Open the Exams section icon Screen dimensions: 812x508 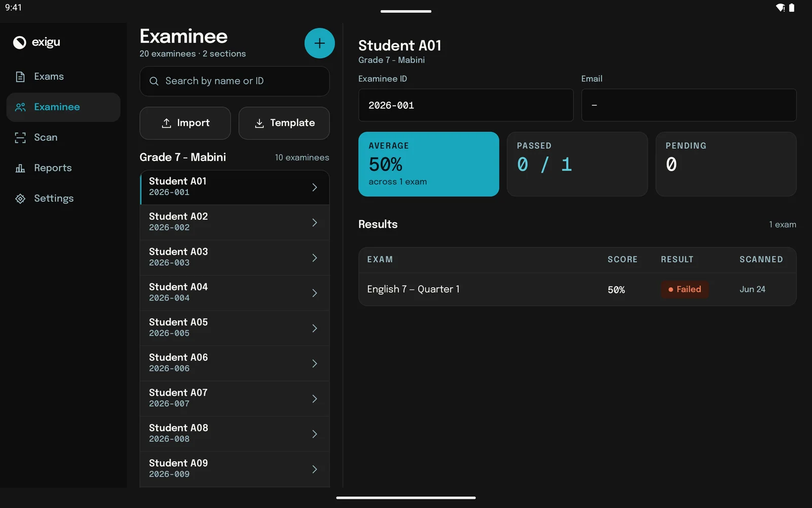point(20,77)
